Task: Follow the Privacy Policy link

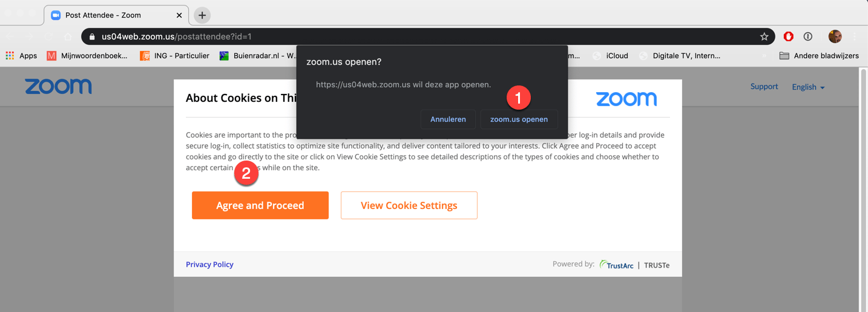Action: (209, 264)
